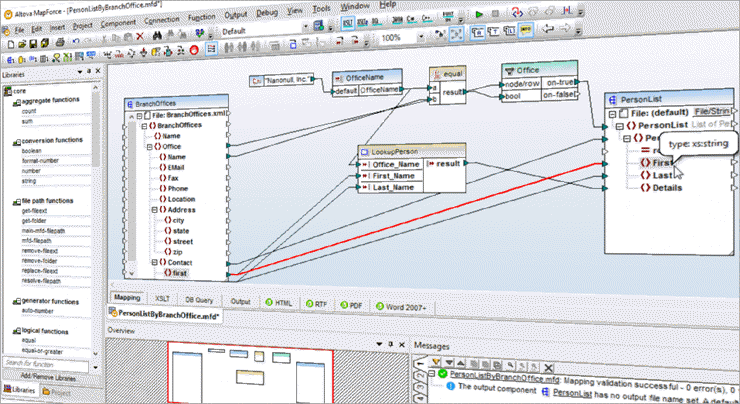Image resolution: width=740 pixels, height=404 pixels.
Task: Select XQuery transformation language
Action: pyautogui.click(x=377, y=21)
